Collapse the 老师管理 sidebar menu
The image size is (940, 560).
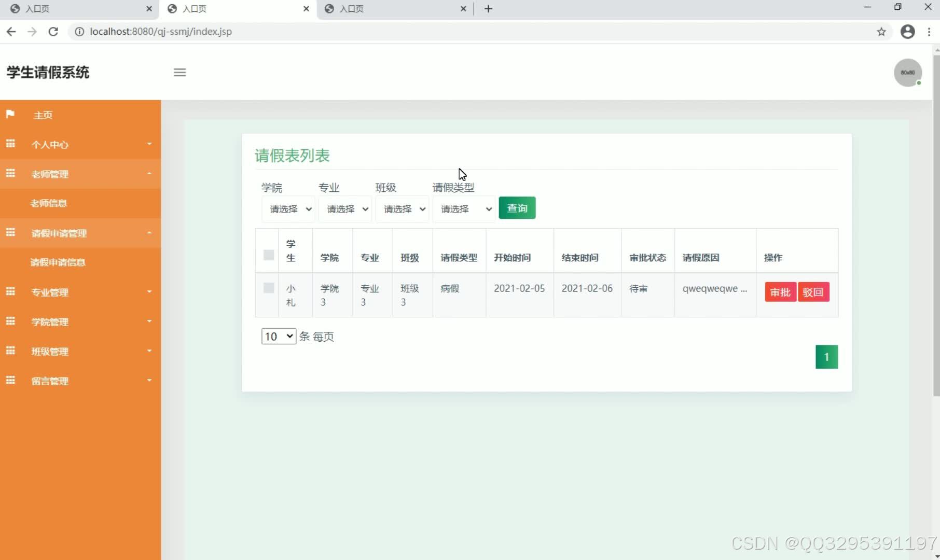point(80,174)
